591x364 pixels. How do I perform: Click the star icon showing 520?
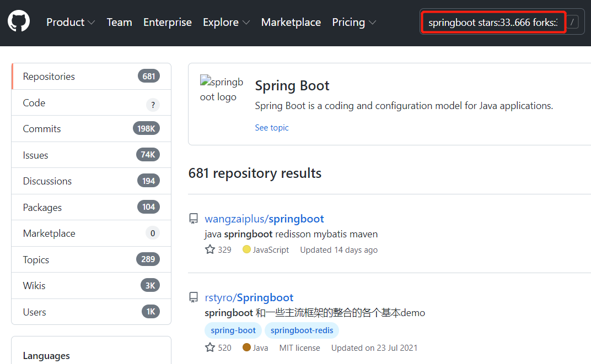click(210, 347)
